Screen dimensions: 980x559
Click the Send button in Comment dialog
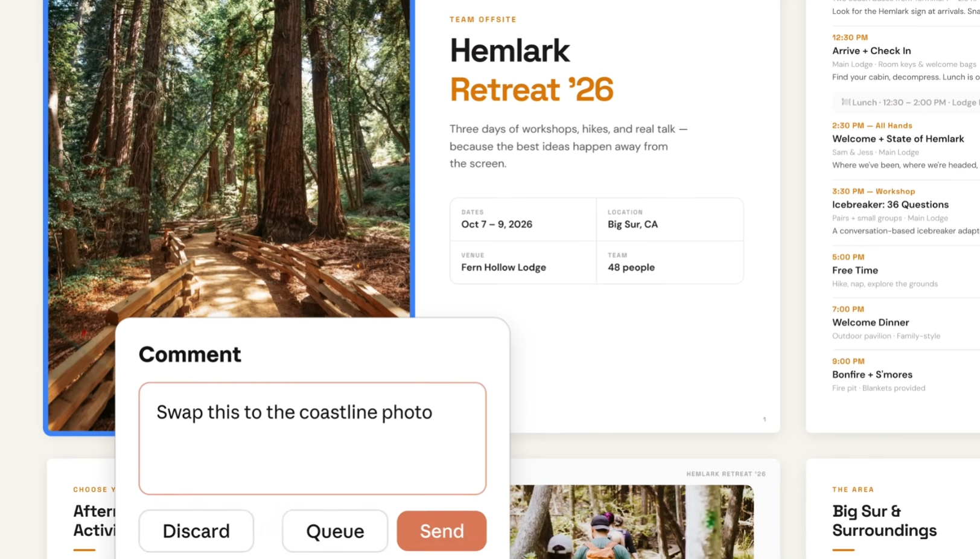pyautogui.click(x=441, y=531)
